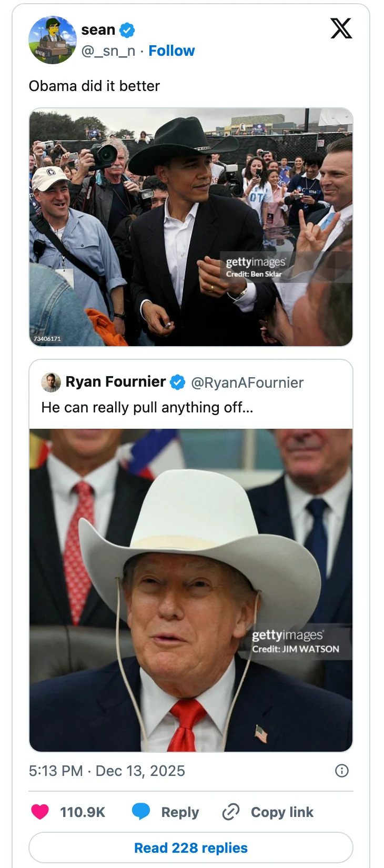384x868 pixels.
Task: Open the @RyanAFournier handle in the quoted post
Action: click(x=247, y=382)
